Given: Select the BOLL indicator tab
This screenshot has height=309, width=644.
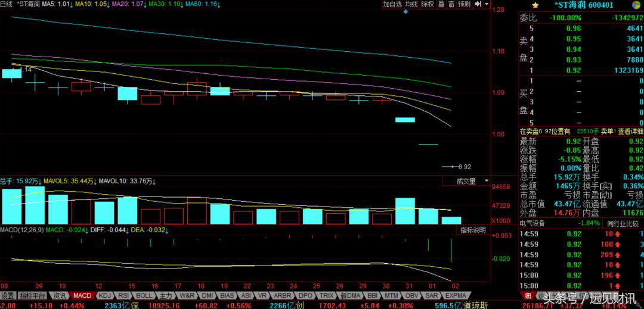Looking at the screenshot, I should pos(144,295).
